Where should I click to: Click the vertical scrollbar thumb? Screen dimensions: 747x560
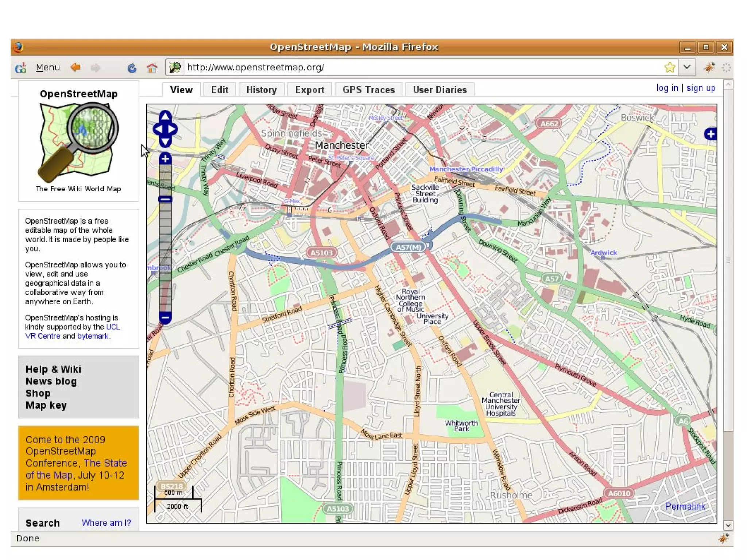point(728,260)
